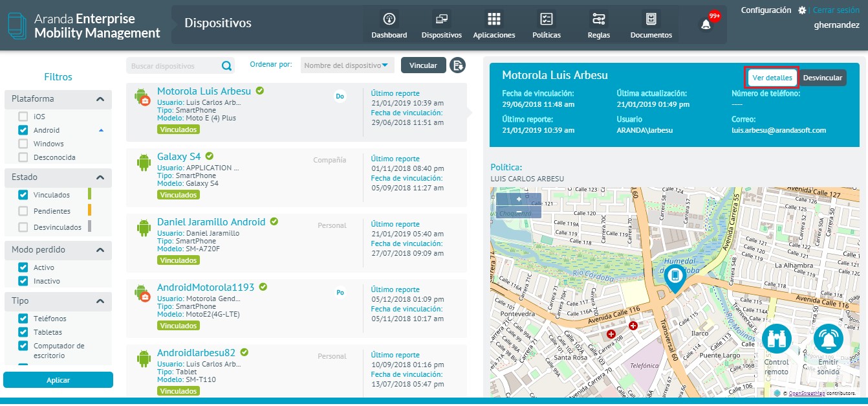This screenshot has width=868, height=406.
Task: Uncheck the Teléfonos type filter
Action: coord(23,319)
